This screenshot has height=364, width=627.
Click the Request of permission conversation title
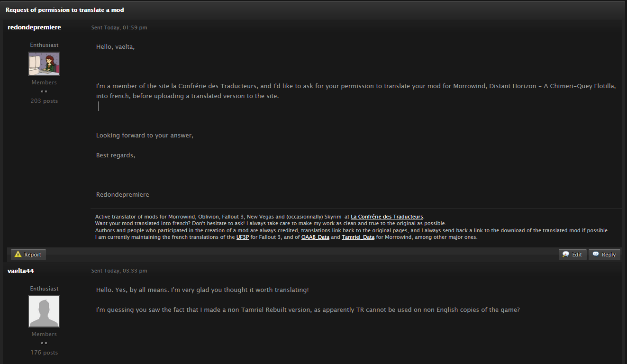tap(65, 9)
